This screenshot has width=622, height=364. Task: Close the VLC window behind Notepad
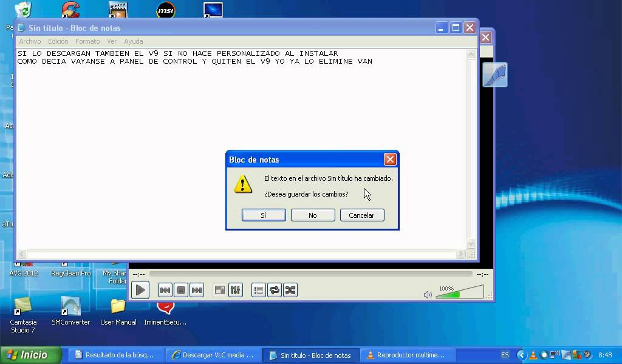pyautogui.click(x=485, y=37)
